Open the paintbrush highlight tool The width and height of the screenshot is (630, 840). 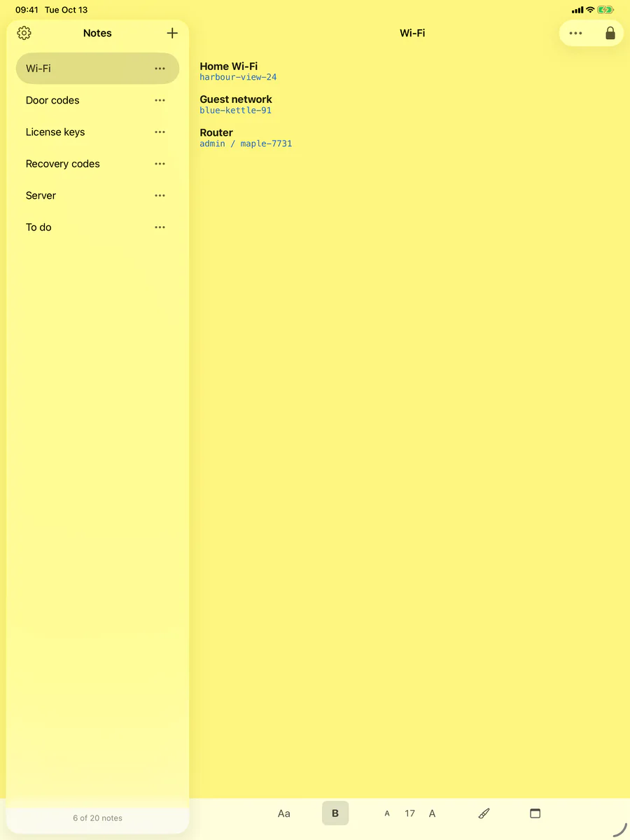[484, 813]
